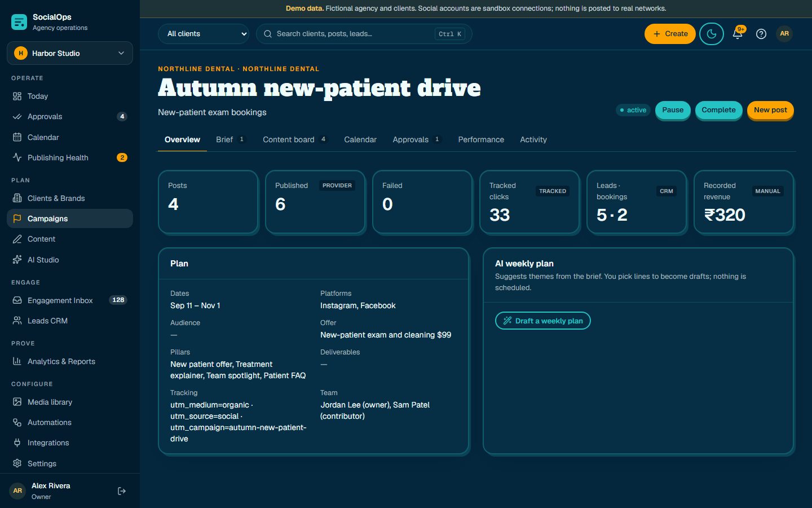Click the sign-out icon beside Alex Rivera
812x508 pixels.
(121, 491)
